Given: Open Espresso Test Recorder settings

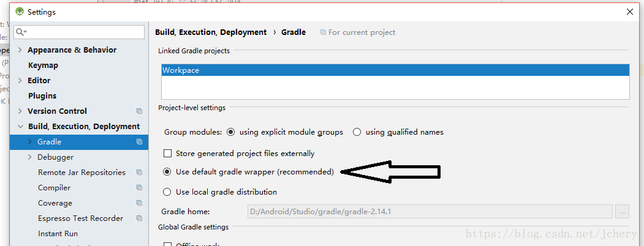Looking at the screenshot, I should tap(80, 218).
